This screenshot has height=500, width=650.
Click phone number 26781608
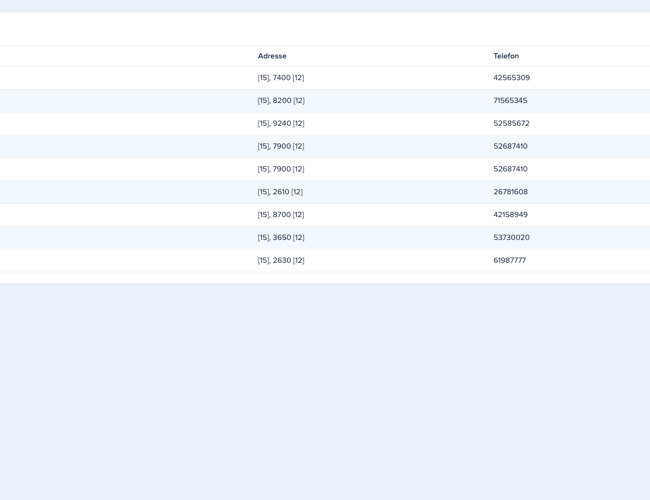(510, 192)
